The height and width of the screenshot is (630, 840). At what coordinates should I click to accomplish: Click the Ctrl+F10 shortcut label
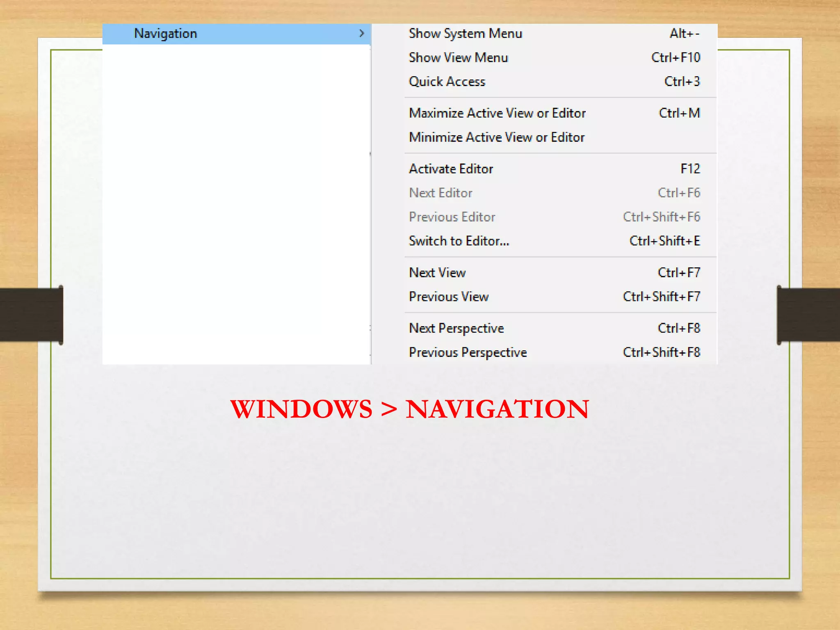click(676, 57)
